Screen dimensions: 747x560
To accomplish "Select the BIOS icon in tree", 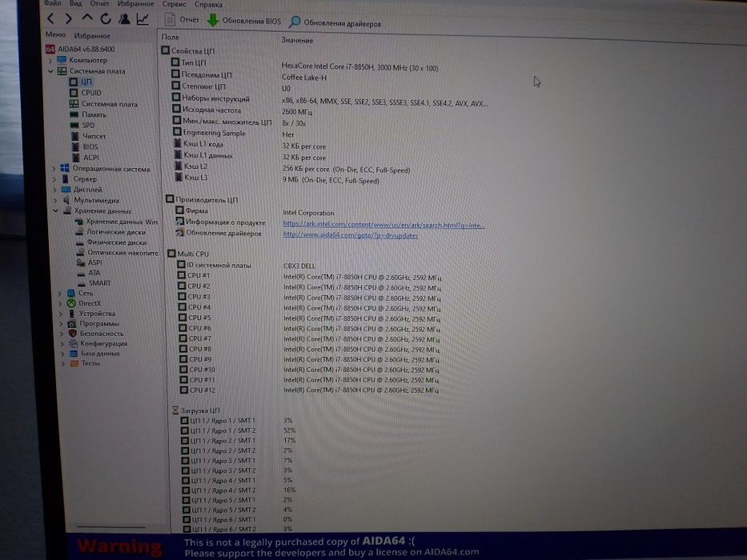I will click(x=76, y=146).
